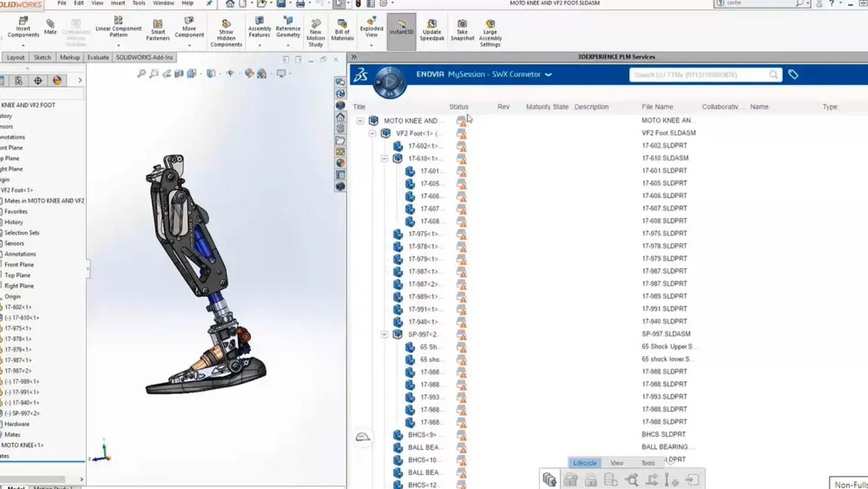This screenshot has width=868, height=489.
Task: Open the File menu
Action: (62, 3)
